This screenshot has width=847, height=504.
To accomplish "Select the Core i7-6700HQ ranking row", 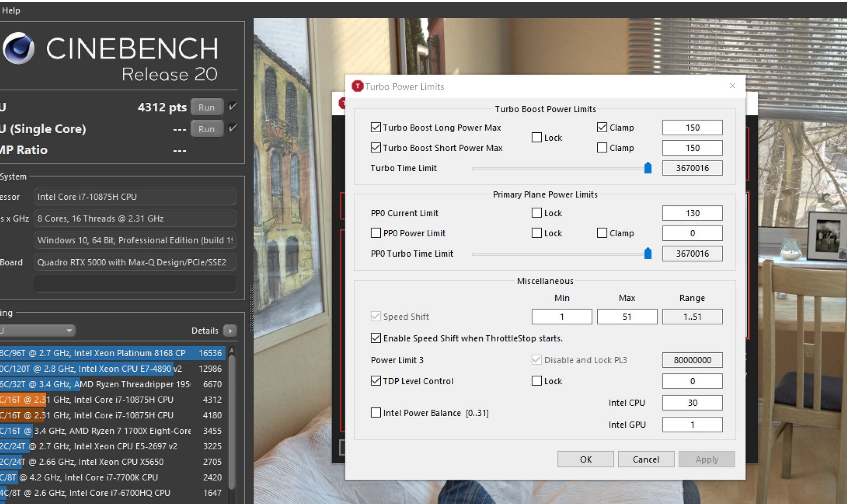I will coord(112,493).
